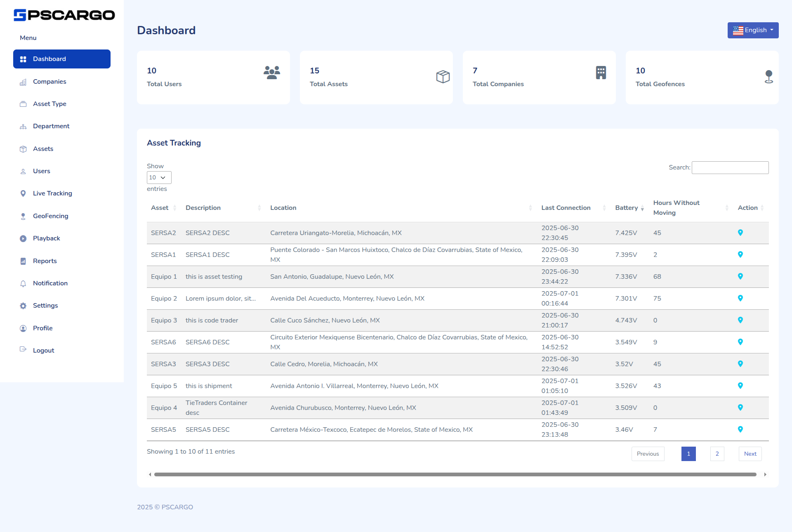792x532 pixels.
Task: Open the Reports bar-chart icon
Action: (x=23, y=261)
